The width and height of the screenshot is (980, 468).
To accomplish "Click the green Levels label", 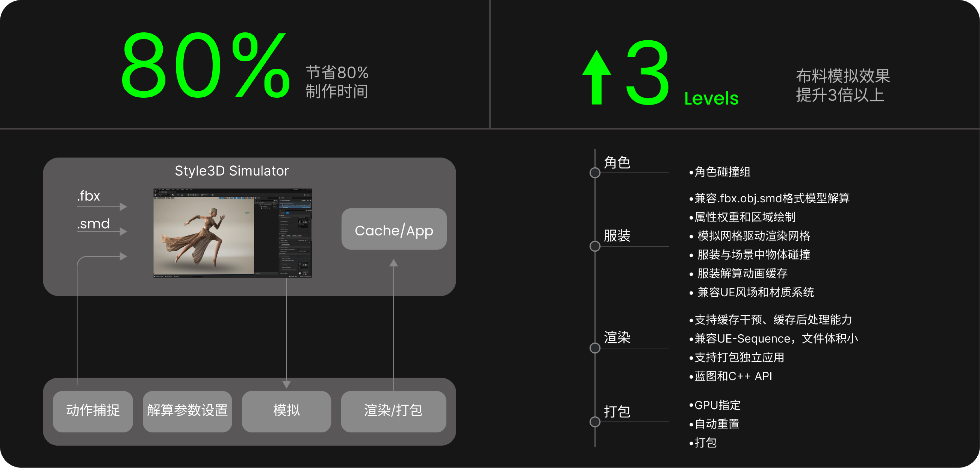I will pos(711,98).
